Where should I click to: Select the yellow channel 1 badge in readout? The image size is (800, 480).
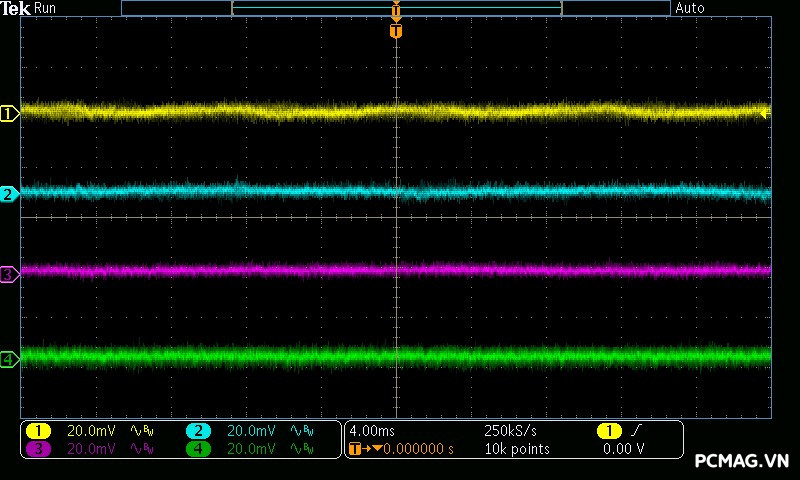point(38,431)
